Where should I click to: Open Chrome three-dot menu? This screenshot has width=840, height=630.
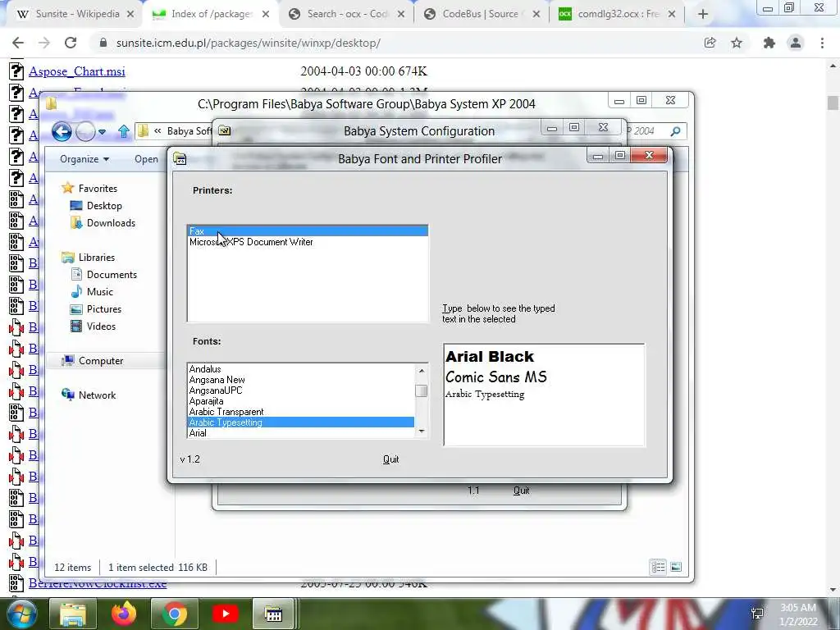[822, 43]
